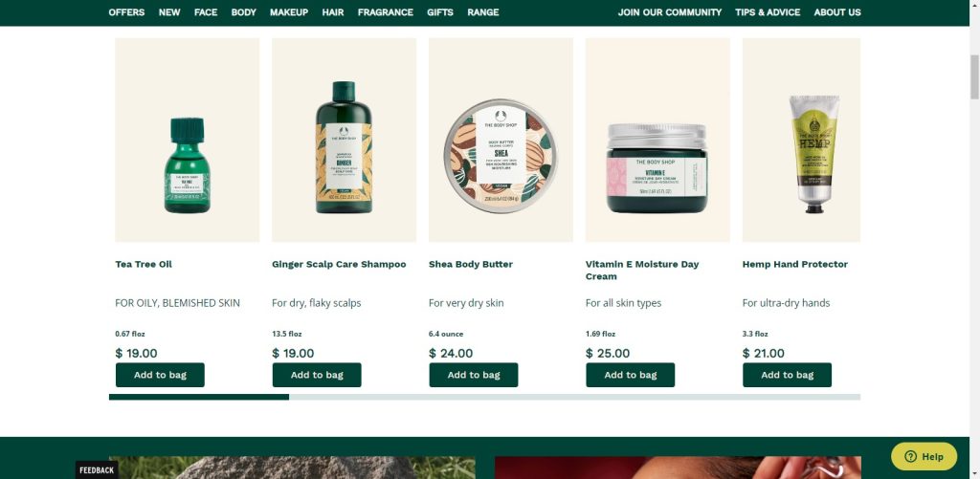View the Shea Body Butter tin image

coord(501,140)
